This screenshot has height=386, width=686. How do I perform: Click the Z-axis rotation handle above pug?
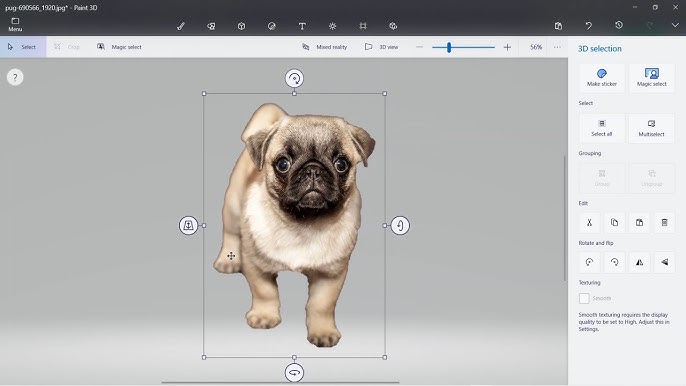294,79
